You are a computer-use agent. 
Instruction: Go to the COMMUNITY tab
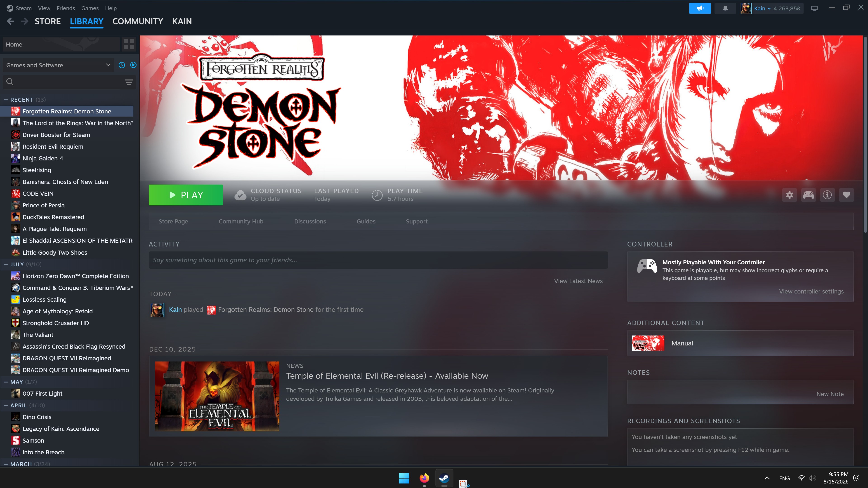click(138, 21)
